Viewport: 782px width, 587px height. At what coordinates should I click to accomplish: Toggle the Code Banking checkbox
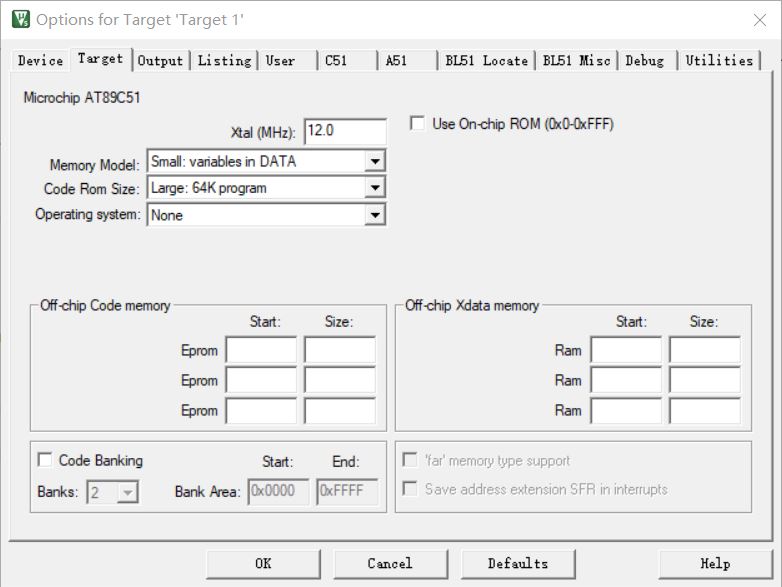pyautogui.click(x=45, y=460)
